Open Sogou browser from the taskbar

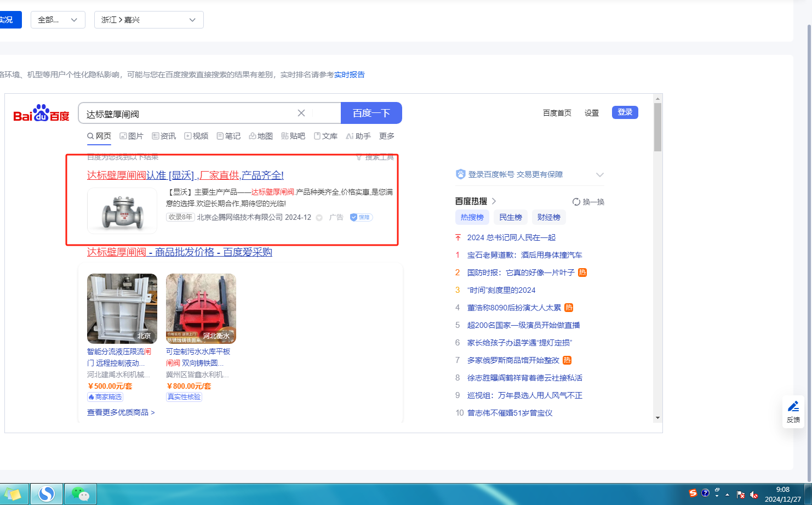click(47, 494)
